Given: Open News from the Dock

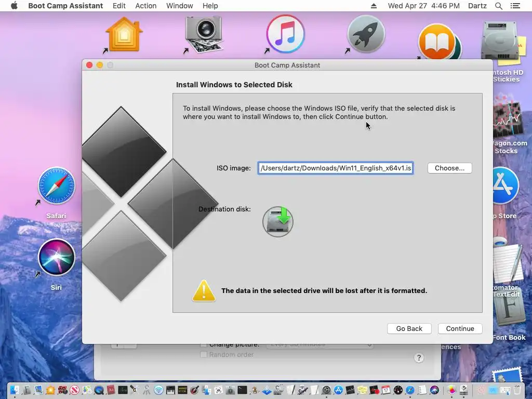Looking at the screenshot, I should coord(74,390).
